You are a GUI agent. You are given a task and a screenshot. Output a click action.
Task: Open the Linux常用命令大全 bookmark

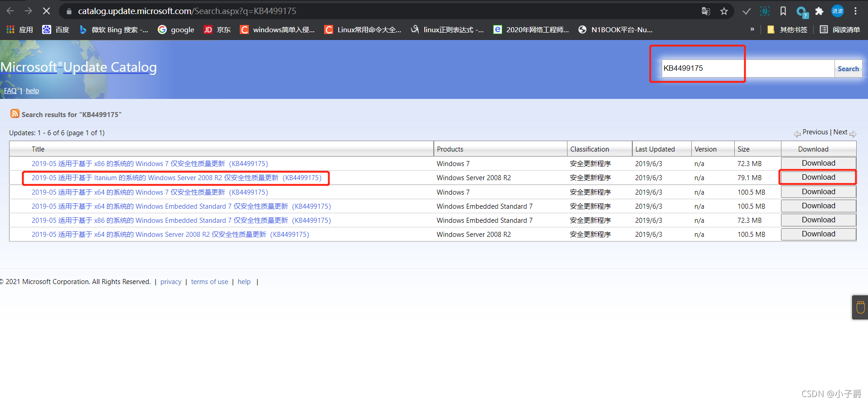pos(363,29)
